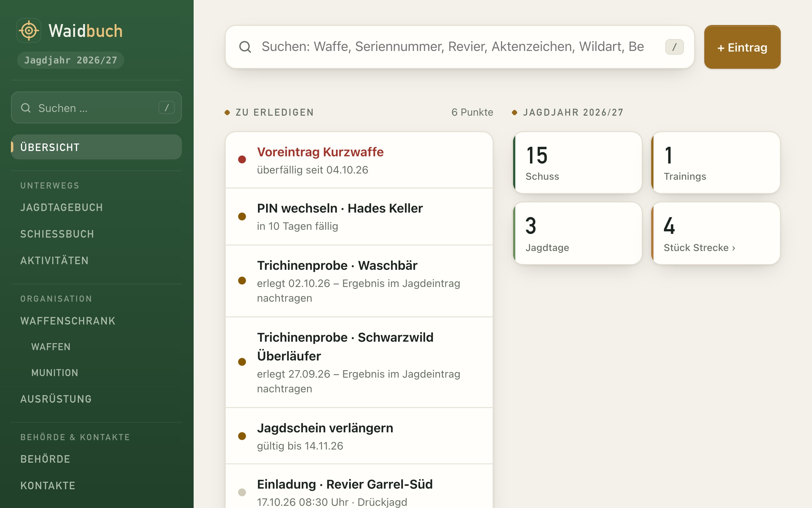Open the Jagdschein verlängern task

359,436
